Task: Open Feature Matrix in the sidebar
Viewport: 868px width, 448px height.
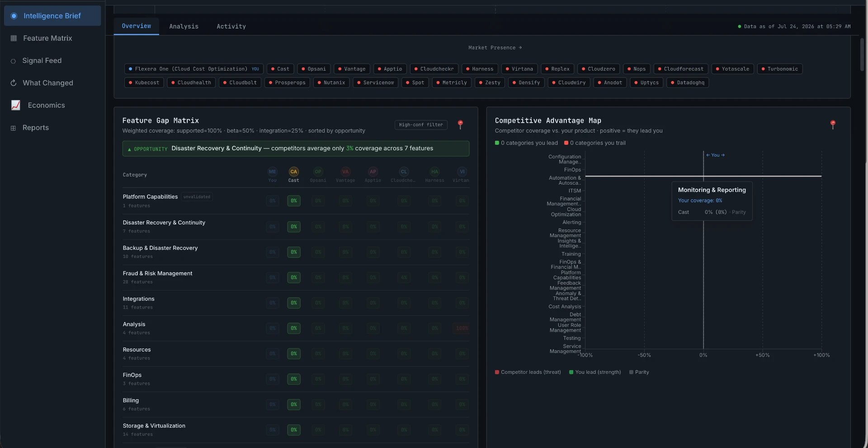Action: [47, 38]
